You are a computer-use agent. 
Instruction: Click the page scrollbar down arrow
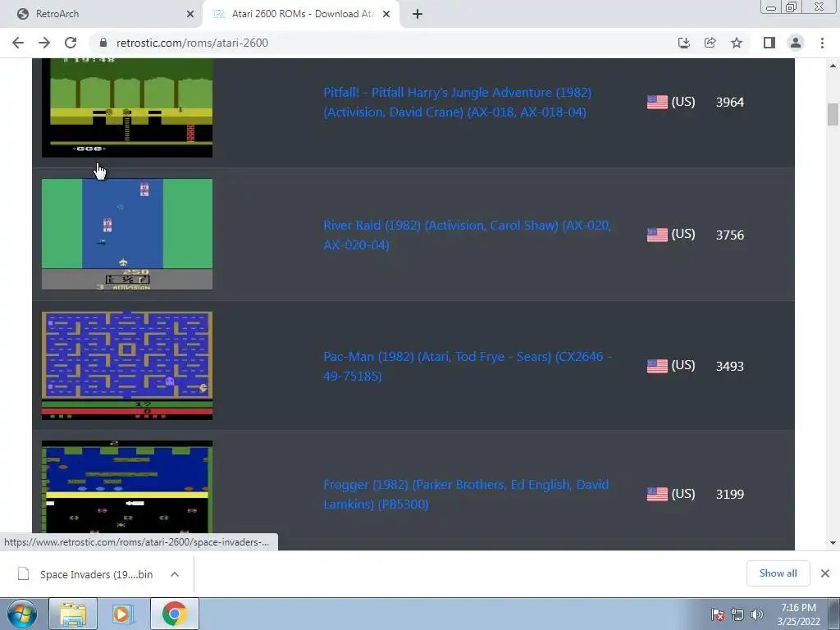click(833, 543)
